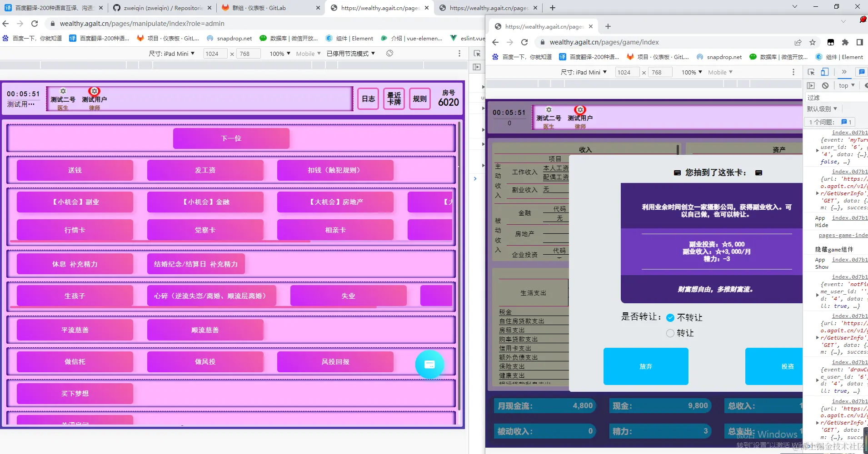
Task: Clear the console
Action: tap(825, 85)
